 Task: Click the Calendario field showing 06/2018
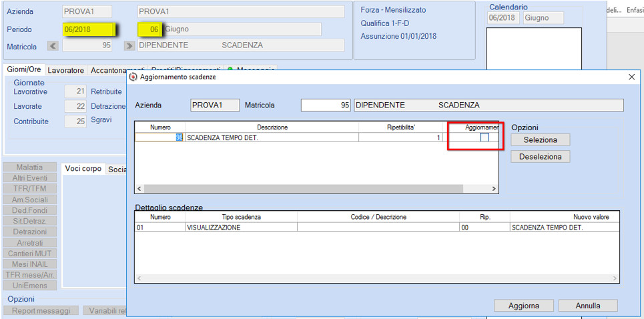click(503, 18)
